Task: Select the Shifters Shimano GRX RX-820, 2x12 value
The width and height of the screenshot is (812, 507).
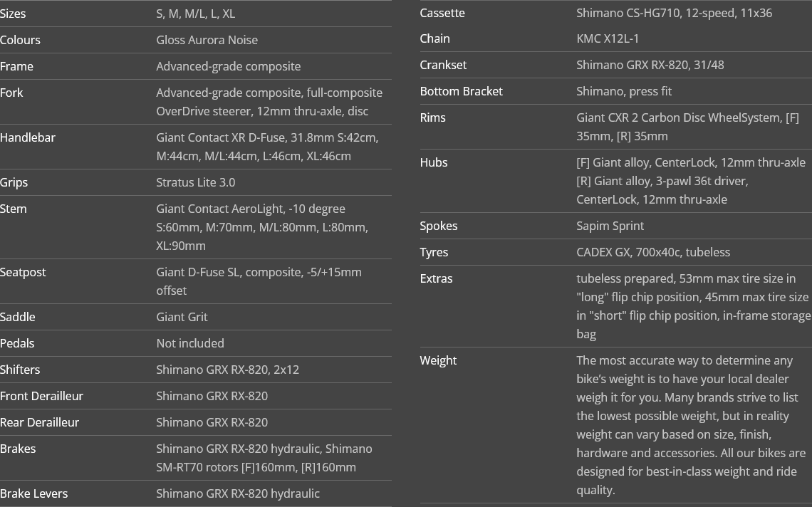Action: pyautogui.click(x=228, y=370)
